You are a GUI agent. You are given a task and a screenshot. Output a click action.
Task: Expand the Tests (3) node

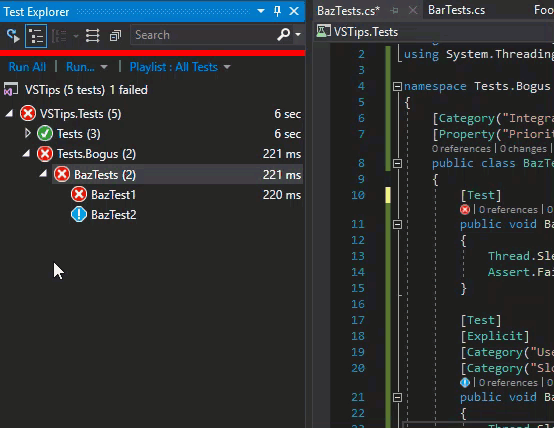coord(28,133)
